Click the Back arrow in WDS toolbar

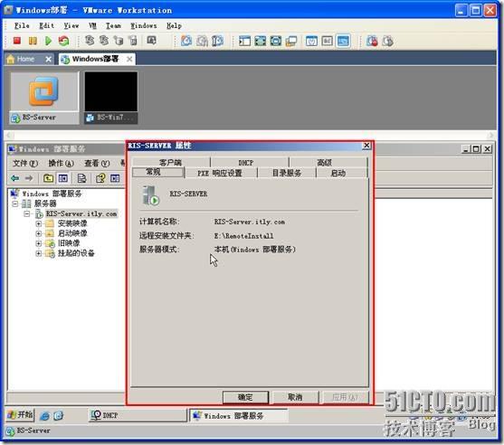[15, 177]
